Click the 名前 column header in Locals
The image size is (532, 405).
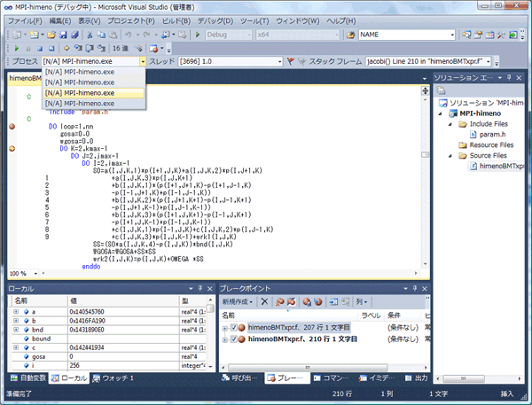point(40,300)
